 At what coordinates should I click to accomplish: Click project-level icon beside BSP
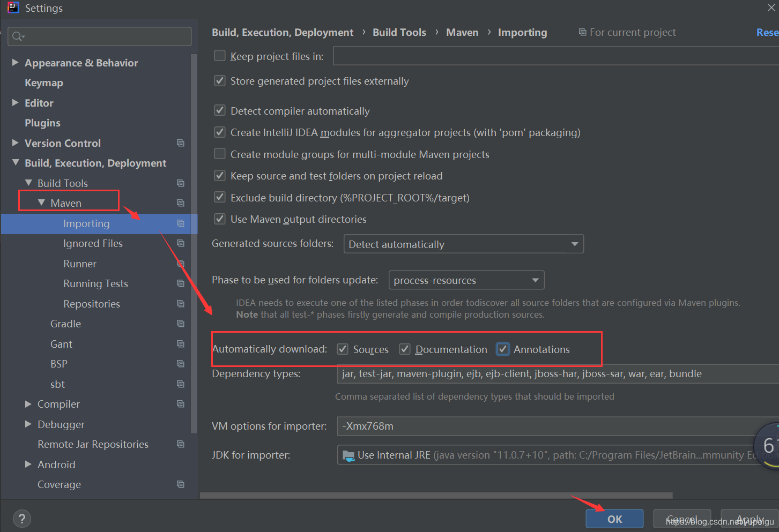(x=181, y=364)
